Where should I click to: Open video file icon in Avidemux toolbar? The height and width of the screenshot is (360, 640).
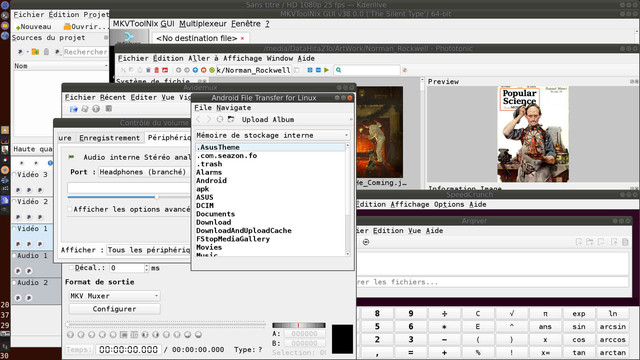(x=73, y=109)
